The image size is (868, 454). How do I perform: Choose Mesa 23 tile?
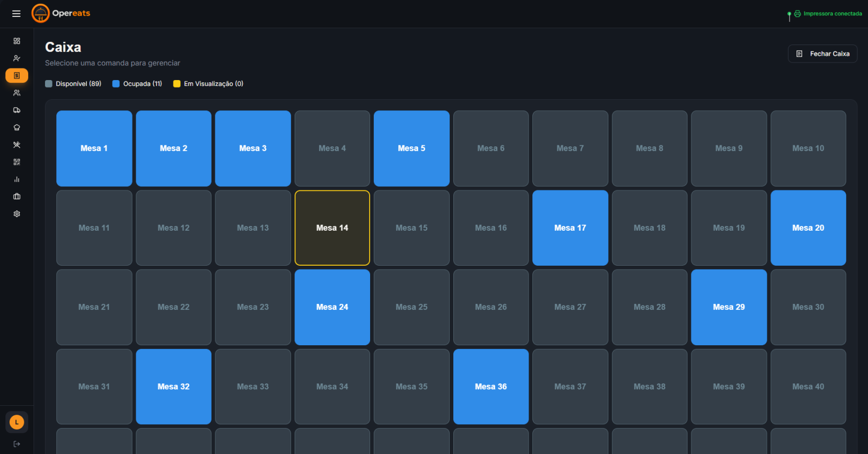coord(253,307)
